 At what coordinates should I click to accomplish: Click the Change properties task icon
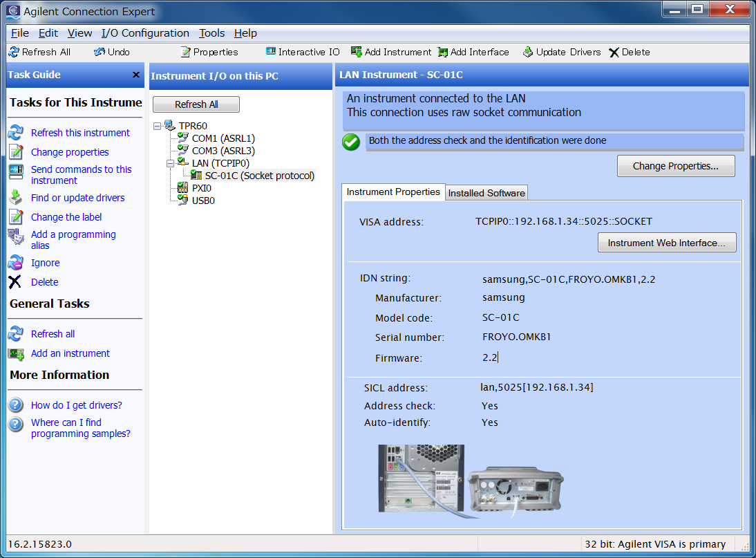coord(16,152)
